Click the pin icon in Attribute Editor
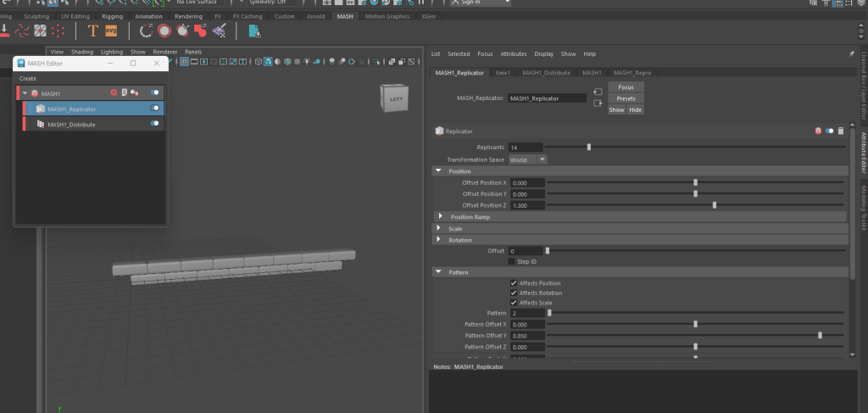 [x=851, y=53]
